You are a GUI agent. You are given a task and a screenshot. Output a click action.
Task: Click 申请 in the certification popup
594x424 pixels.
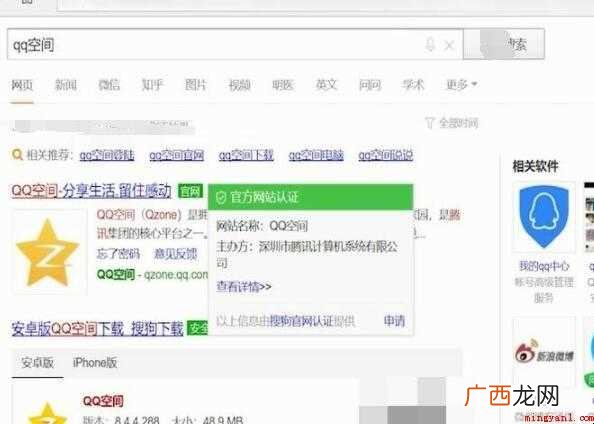click(x=394, y=321)
